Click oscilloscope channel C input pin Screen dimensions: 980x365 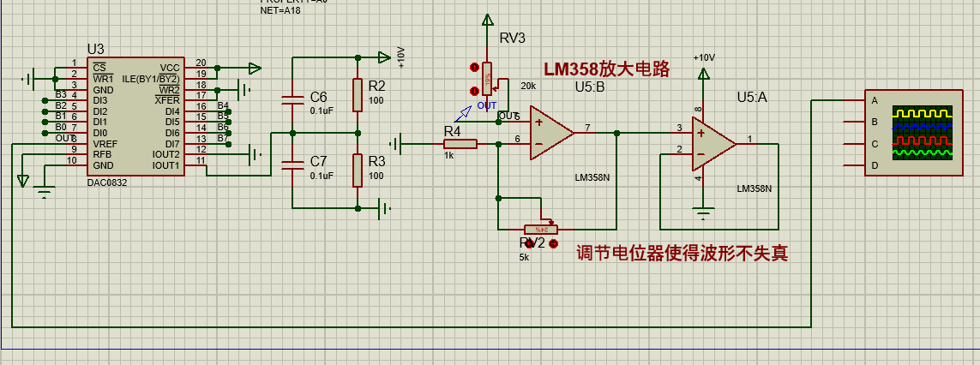coord(853,144)
